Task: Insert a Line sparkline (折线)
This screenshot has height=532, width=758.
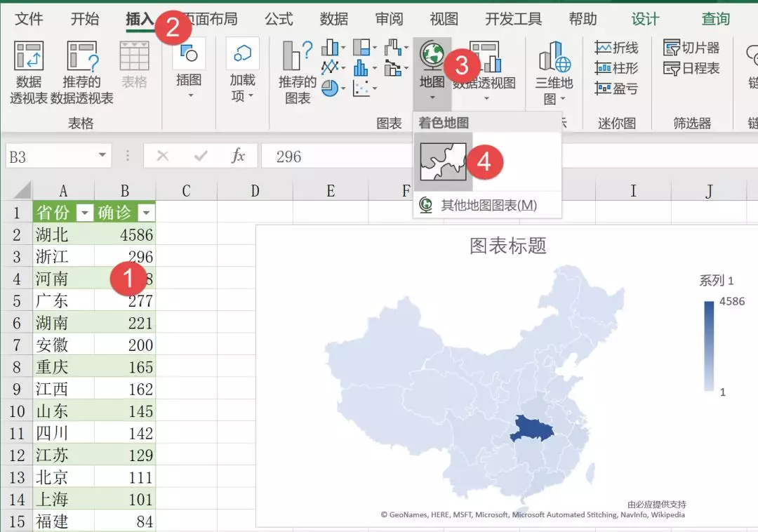Action: 616,47
